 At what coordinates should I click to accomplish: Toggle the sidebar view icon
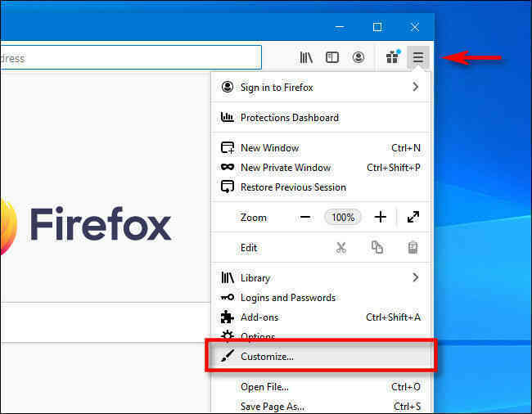tap(331, 57)
